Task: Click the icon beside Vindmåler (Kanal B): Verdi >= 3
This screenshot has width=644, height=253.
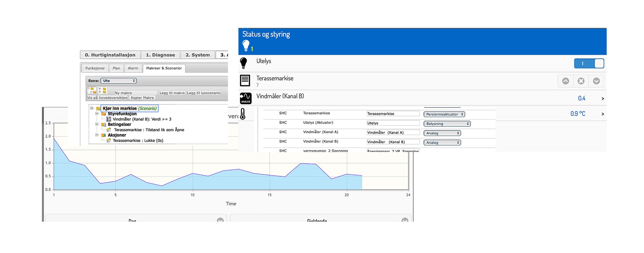Action: click(x=109, y=119)
